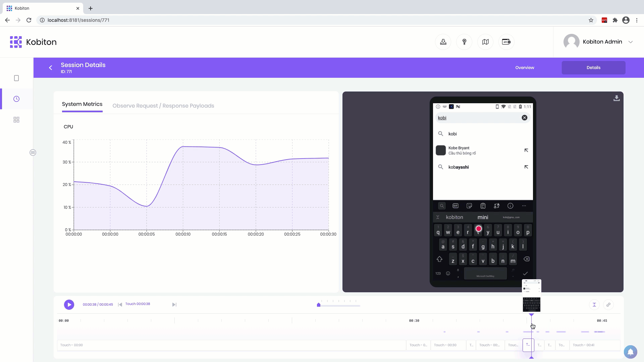Play the session recording
Image resolution: width=644 pixels, height=362 pixels.
pos(69,304)
